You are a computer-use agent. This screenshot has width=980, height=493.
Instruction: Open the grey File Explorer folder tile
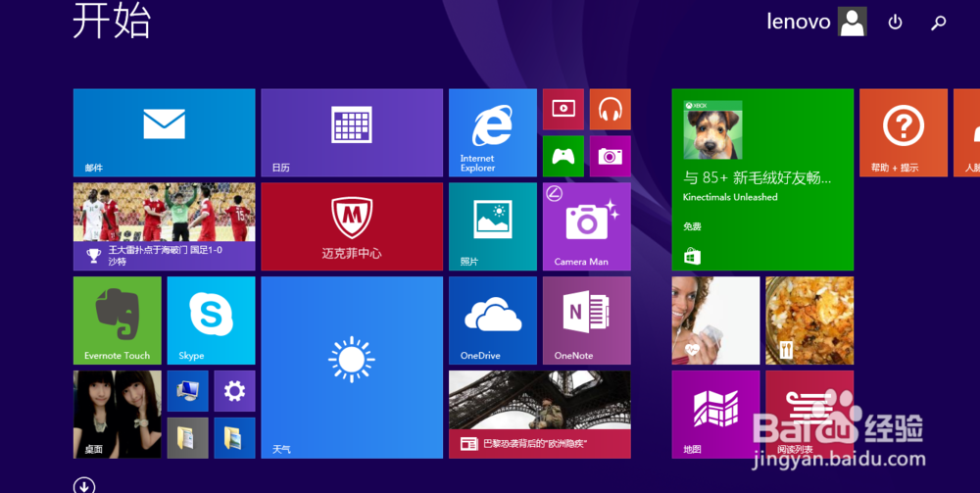(187, 438)
